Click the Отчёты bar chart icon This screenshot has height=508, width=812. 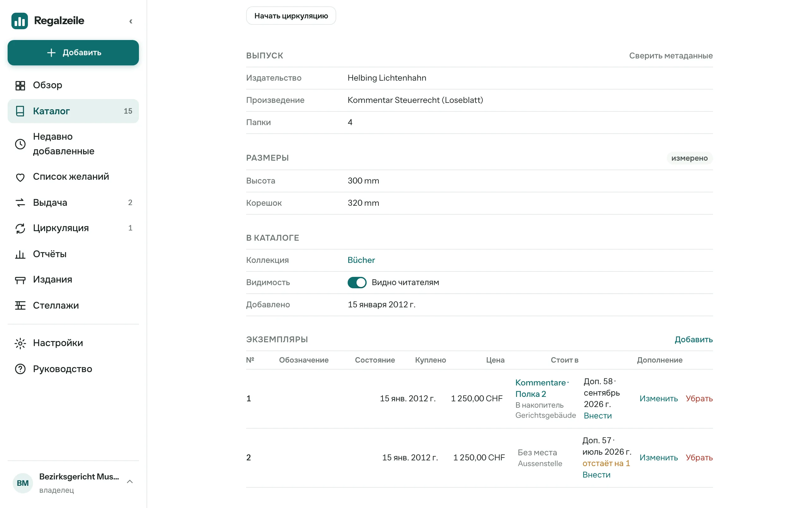(20, 254)
